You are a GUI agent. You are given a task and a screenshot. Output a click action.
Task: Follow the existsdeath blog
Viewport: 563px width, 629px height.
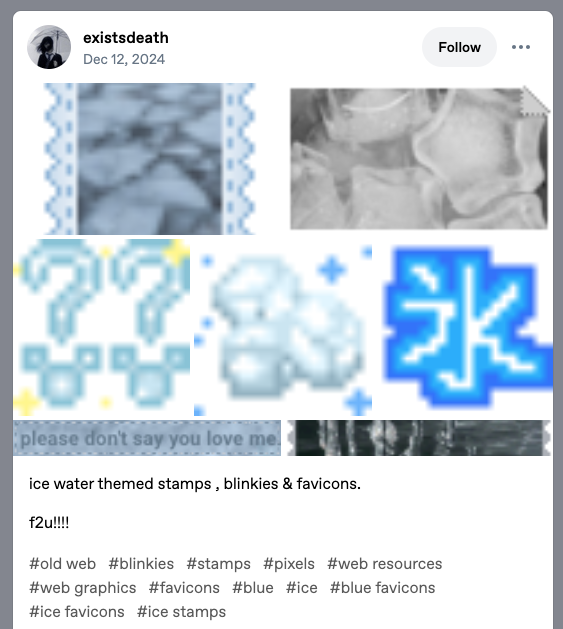click(459, 47)
